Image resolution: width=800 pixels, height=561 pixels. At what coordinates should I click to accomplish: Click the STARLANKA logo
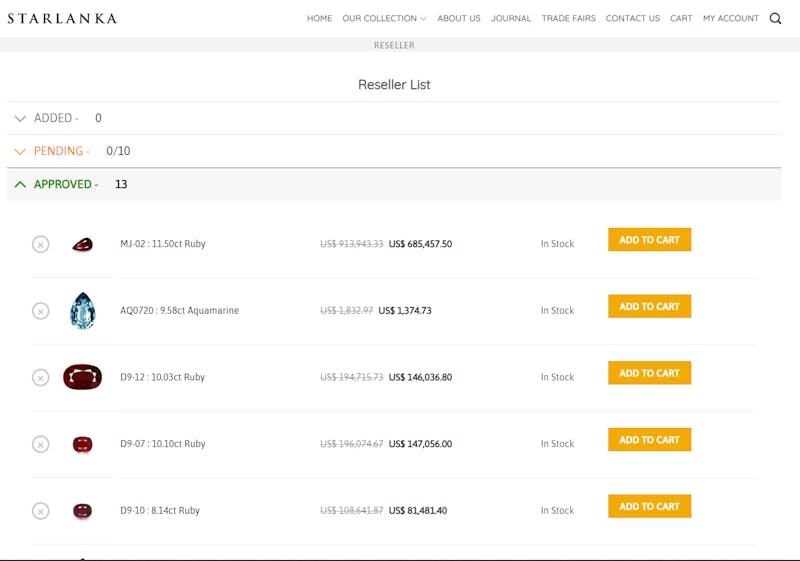click(62, 18)
